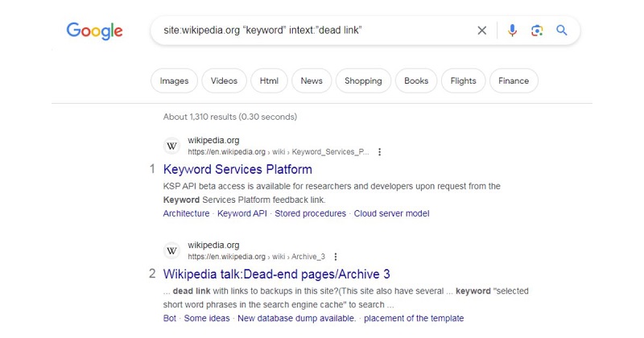Open Keyword Services Platform result title
The height and width of the screenshot is (338, 644).
coord(237,169)
